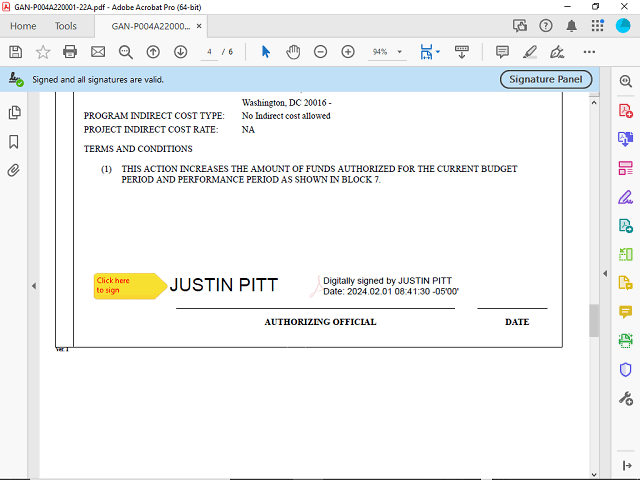The image size is (640, 480).
Task: Open page thumbnails panel
Action: click(14, 112)
